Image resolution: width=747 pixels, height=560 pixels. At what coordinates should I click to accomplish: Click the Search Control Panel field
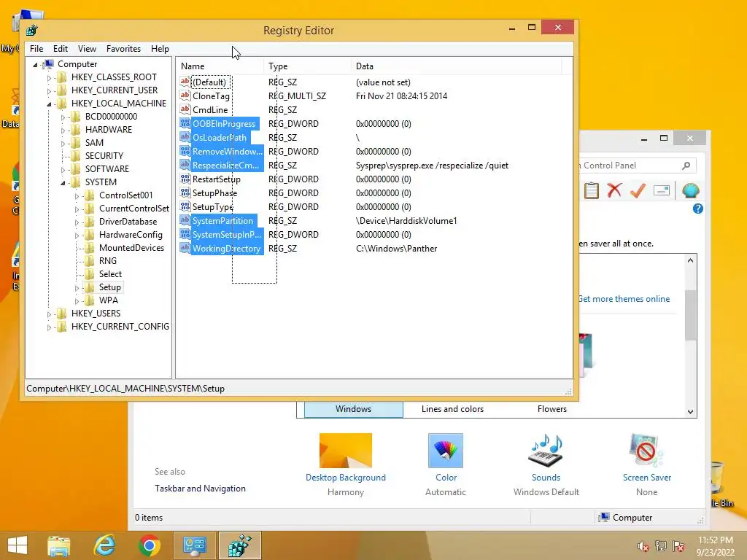630,166
